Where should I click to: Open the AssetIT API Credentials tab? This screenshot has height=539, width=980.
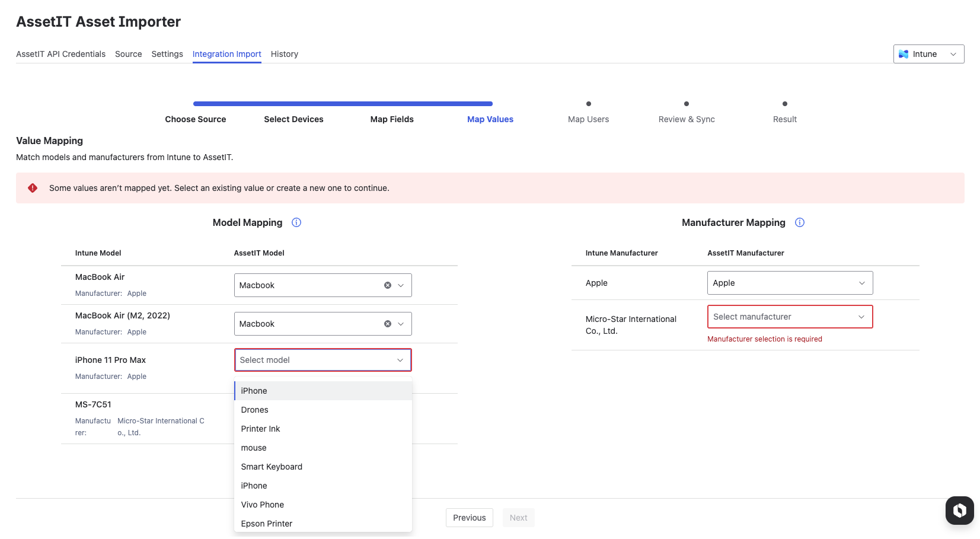(60, 54)
